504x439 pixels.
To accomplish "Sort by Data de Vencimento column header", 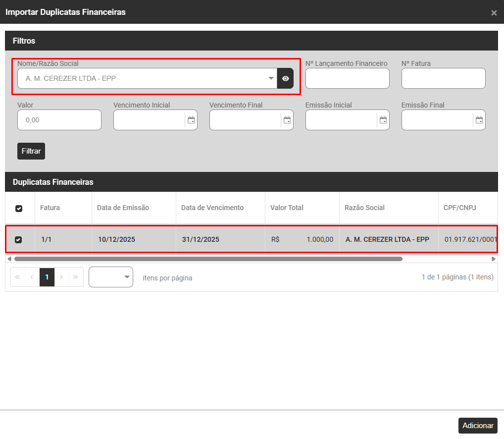I will 212,208.
